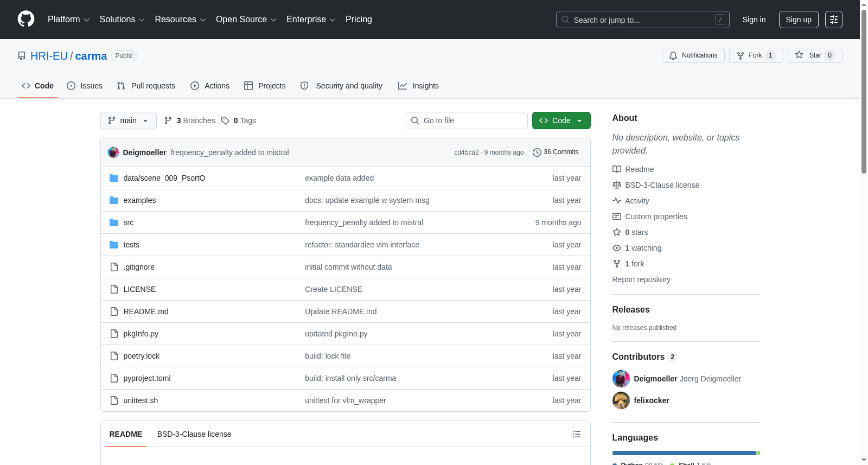Open the Pricing page link
Screen dimensions: 868x465
click(359, 20)
